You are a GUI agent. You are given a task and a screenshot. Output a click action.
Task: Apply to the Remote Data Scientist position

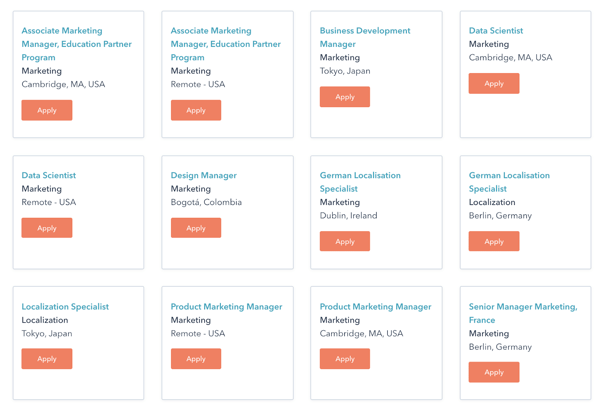tap(47, 228)
